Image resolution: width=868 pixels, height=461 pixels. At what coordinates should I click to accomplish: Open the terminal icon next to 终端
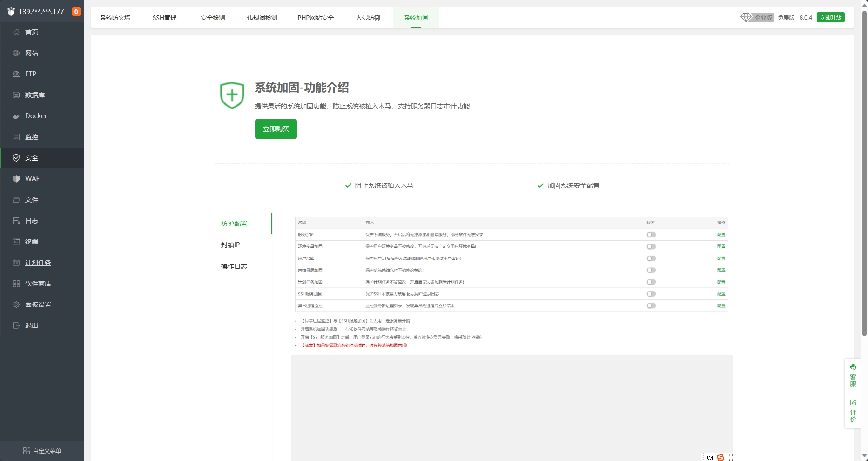click(16, 242)
